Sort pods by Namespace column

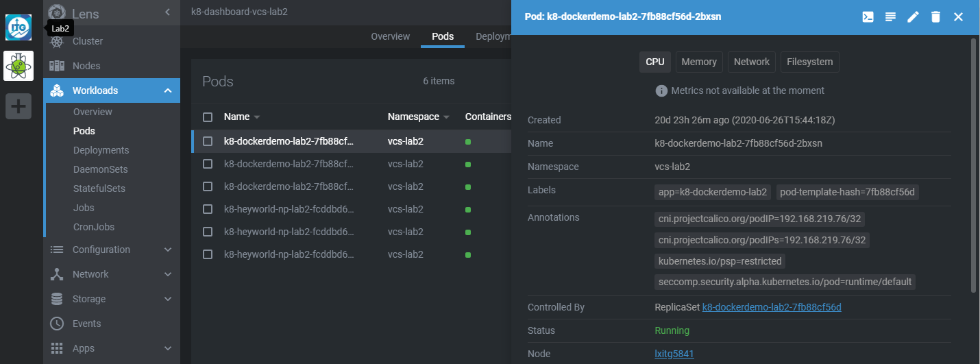pos(419,117)
